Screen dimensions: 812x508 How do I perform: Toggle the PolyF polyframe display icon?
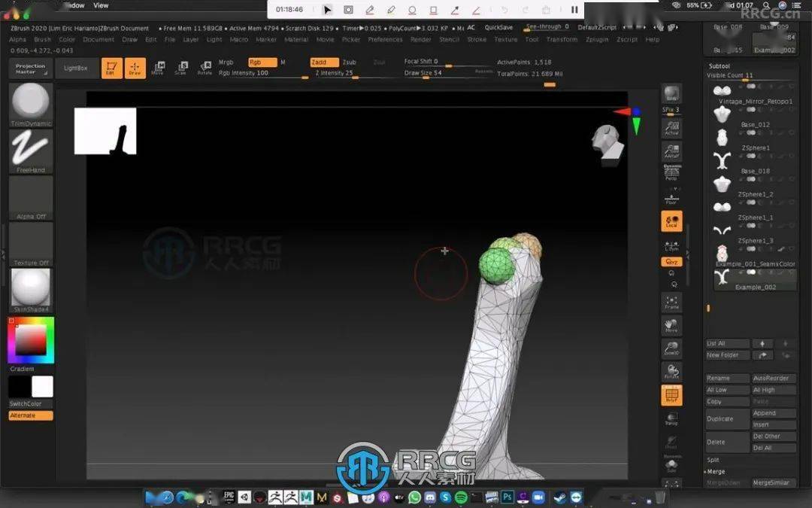671,394
